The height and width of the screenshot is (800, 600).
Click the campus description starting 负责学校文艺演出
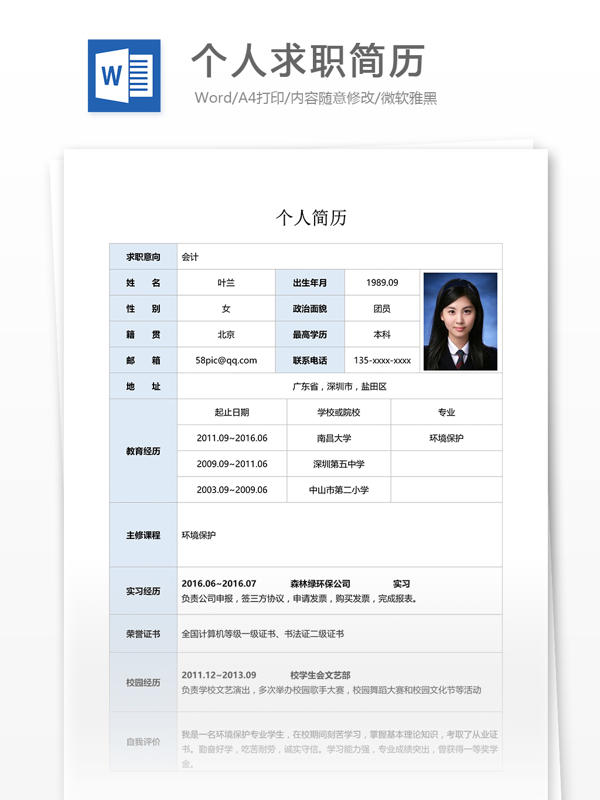click(x=332, y=690)
